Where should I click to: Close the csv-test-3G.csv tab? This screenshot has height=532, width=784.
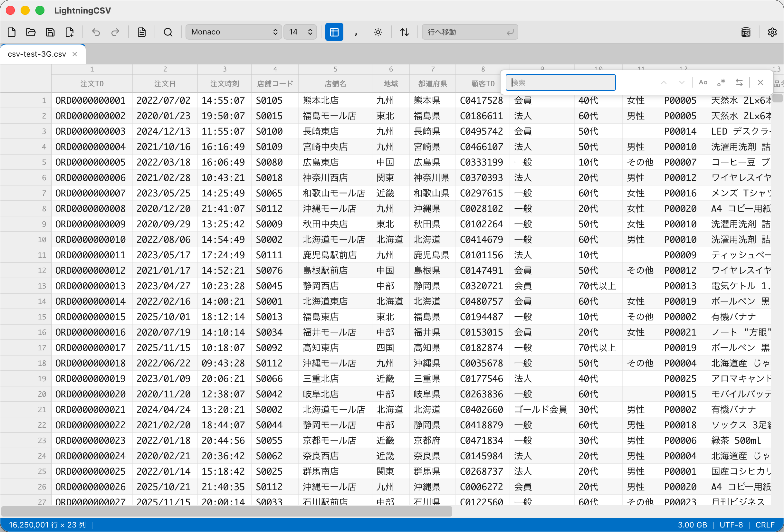point(75,54)
